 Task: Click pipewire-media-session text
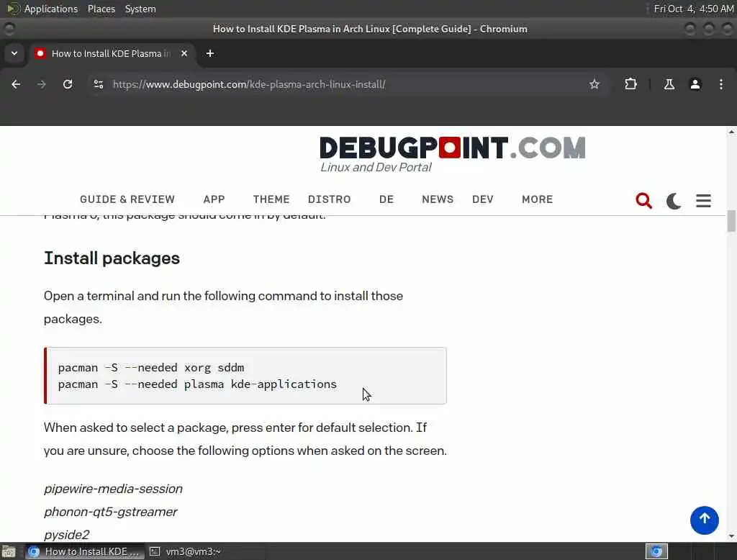coord(113,489)
